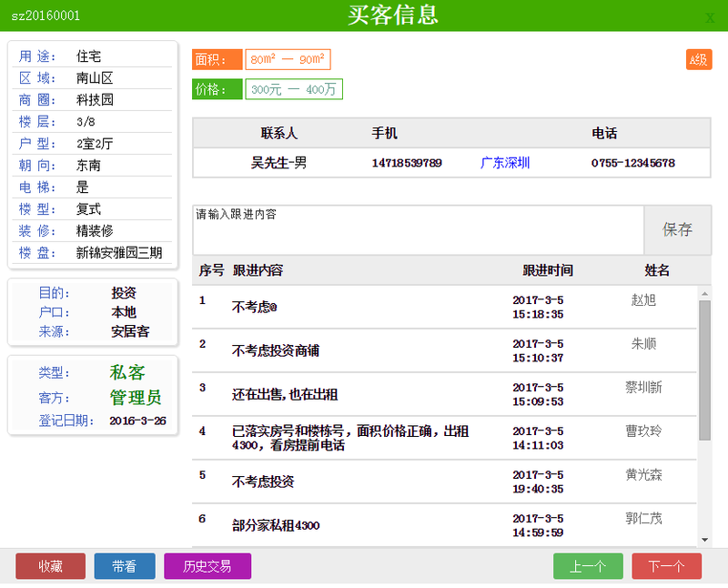The width and height of the screenshot is (728, 588).
Task: Click the 联系人 column header
Action: coord(278,133)
